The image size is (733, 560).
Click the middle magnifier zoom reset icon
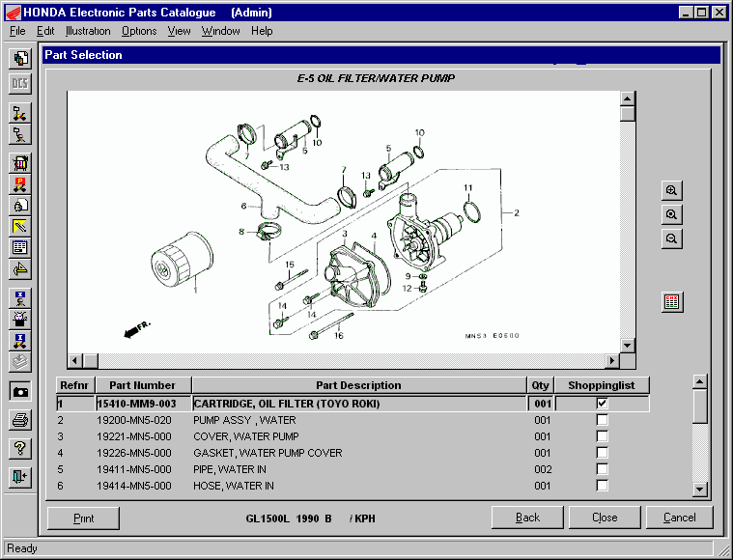point(672,214)
